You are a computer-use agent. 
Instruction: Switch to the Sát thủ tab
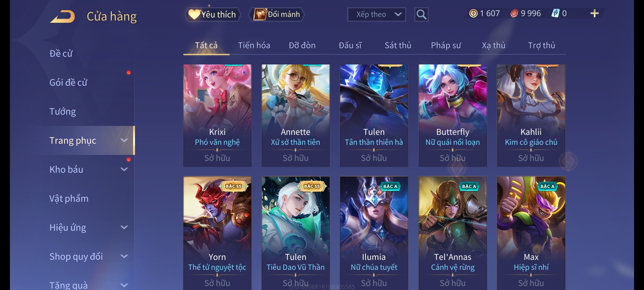click(398, 45)
